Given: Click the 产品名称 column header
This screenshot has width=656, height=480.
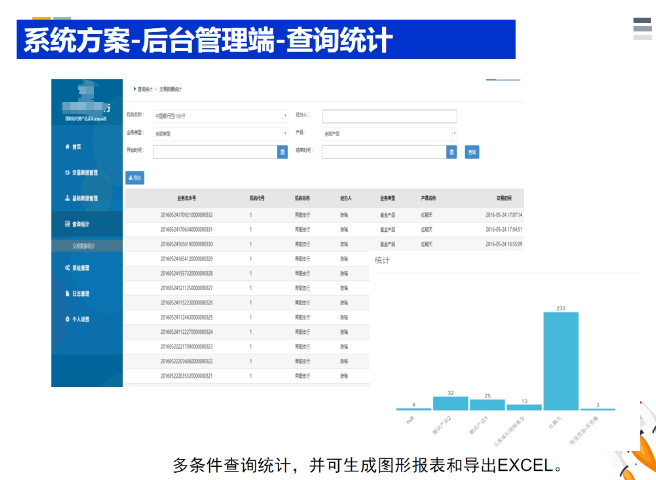Looking at the screenshot, I should 428,198.
